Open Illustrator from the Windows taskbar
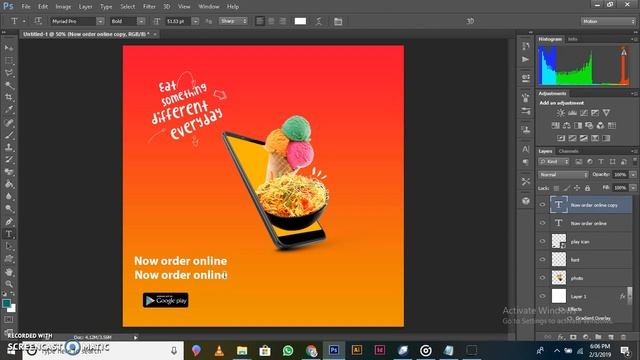 (x=357, y=350)
